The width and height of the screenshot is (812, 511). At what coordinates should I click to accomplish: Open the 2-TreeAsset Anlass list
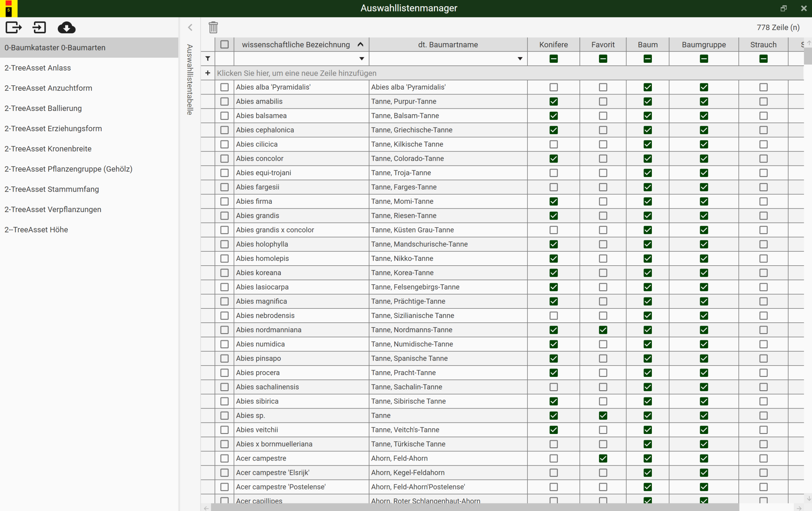point(89,68)
